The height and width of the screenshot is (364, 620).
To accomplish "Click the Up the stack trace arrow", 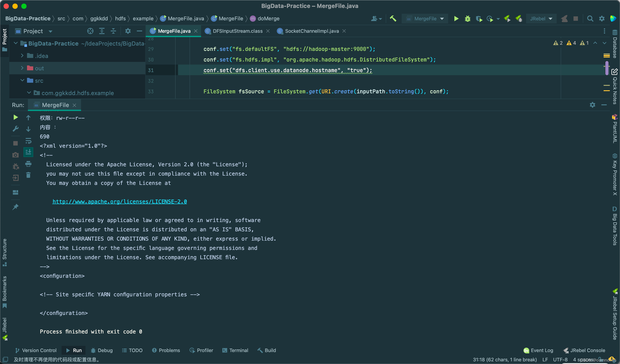I will click(28, 118).
